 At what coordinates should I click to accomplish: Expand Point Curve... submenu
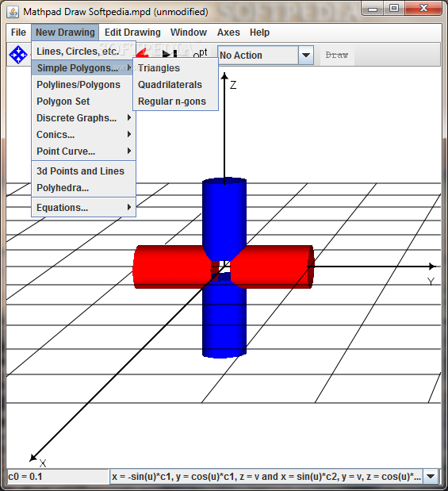pos(83,152)
